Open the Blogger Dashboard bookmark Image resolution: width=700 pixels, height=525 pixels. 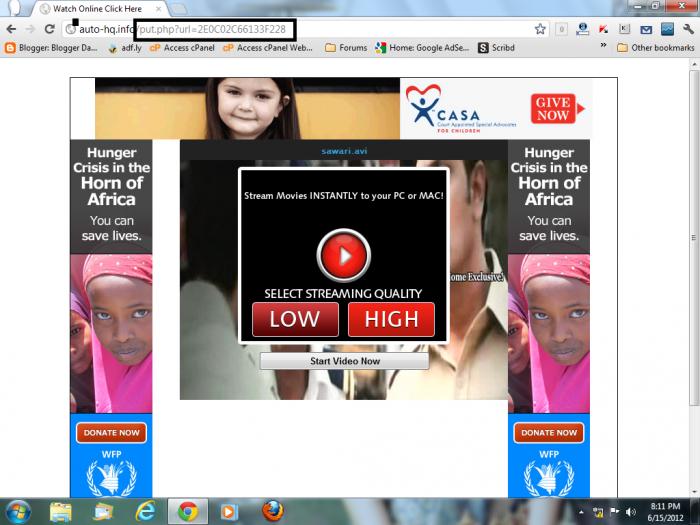(51, 48)
